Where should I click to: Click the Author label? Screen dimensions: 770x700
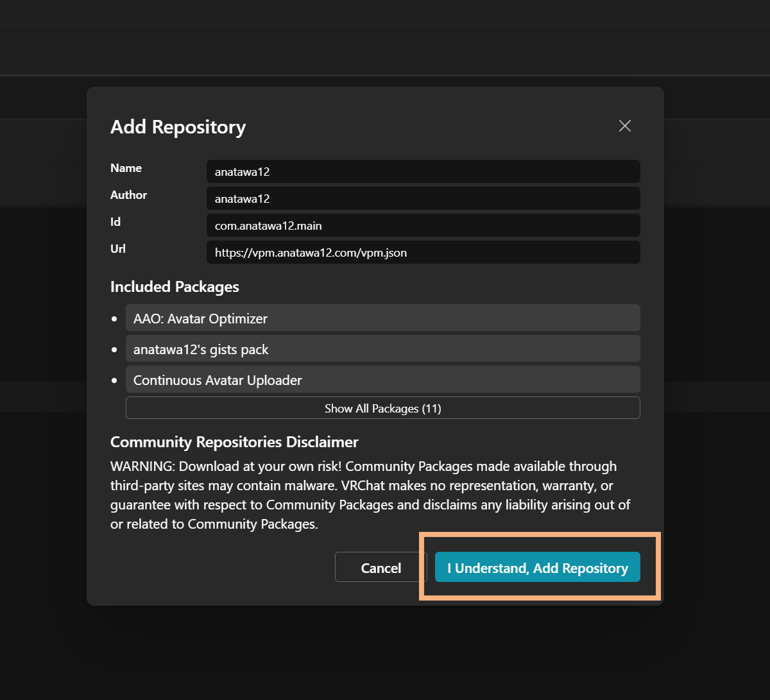[128, 195]
